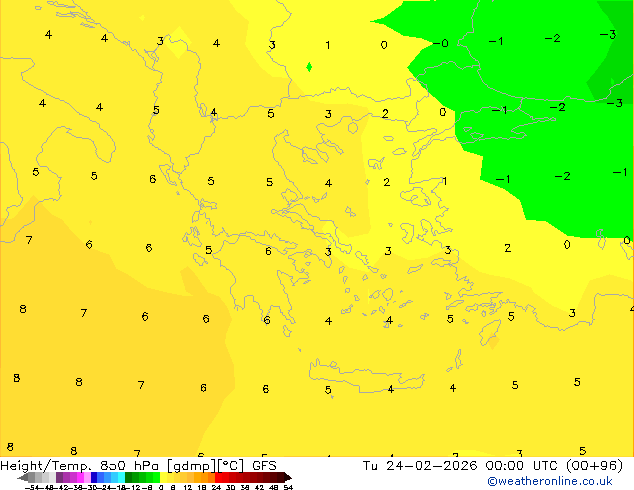
Task: Select the blue segment of the color scale
Action: 101,478
